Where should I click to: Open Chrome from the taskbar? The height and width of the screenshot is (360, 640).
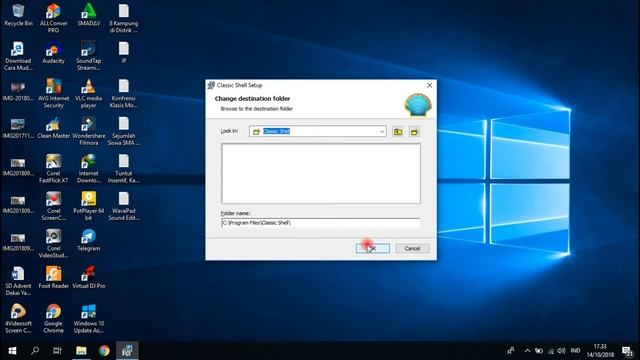104,351
